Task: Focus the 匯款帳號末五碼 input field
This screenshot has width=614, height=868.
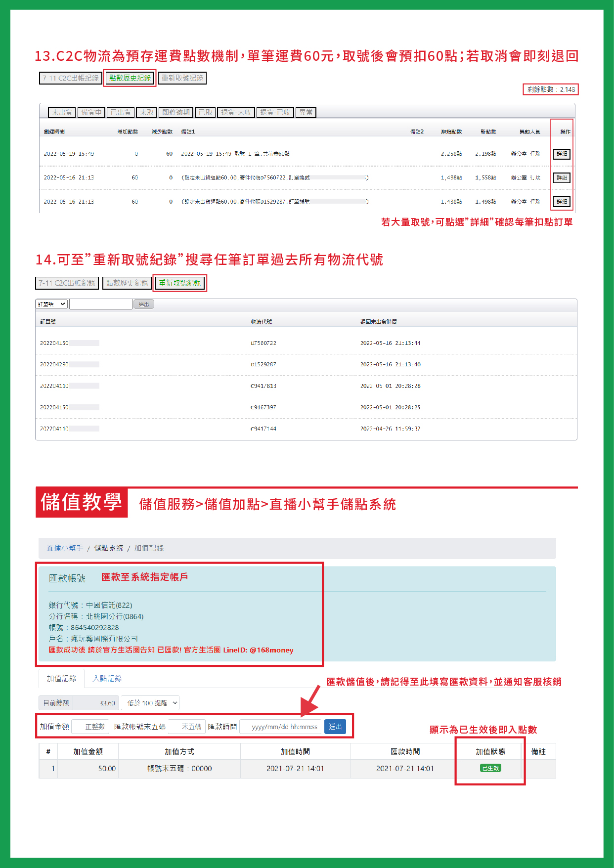Action: [x=187, y=727]
